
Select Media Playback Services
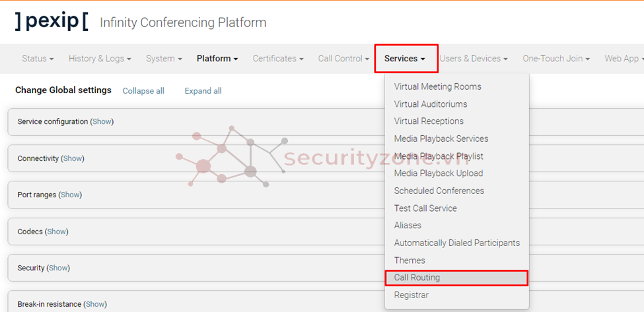[x=441, y=139]
